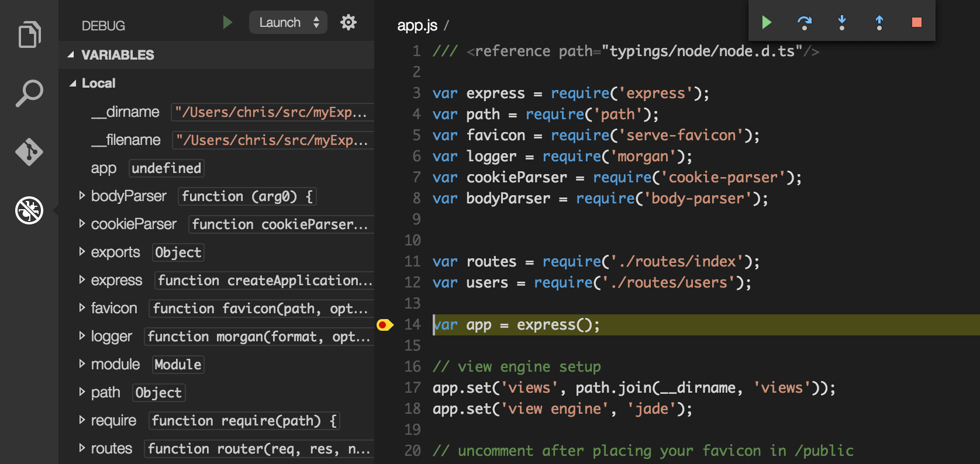Expand the bodyParser variable

[82, 196]
